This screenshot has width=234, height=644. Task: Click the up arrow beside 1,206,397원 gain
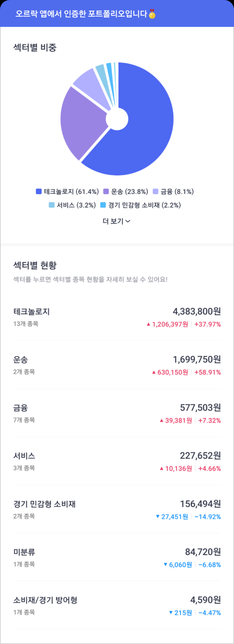[148, 324]
